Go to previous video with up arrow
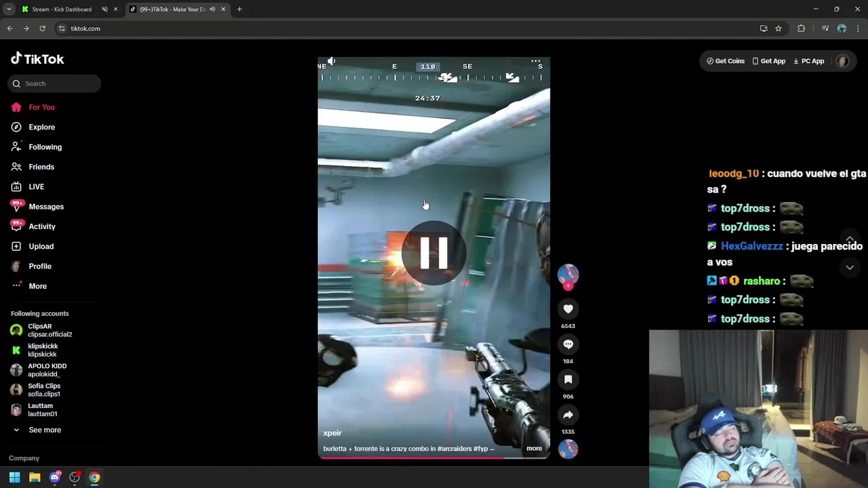This screenshot has width=868, height=488. (850, 239)
